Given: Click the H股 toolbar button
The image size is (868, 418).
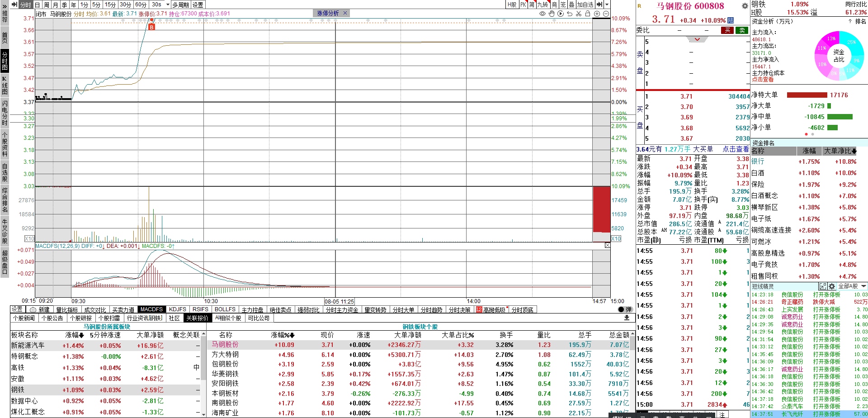Looking at the screenshot, I should [512, 5].
